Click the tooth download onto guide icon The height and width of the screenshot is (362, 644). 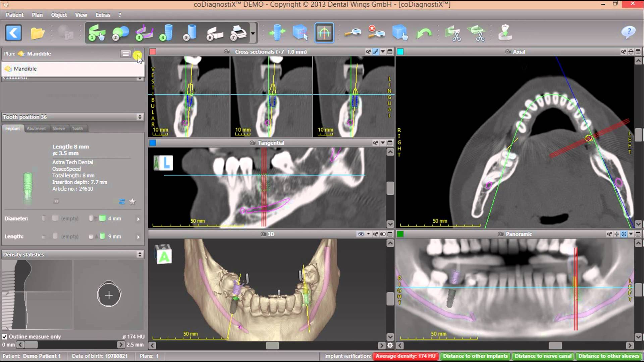tap(505, 33)
